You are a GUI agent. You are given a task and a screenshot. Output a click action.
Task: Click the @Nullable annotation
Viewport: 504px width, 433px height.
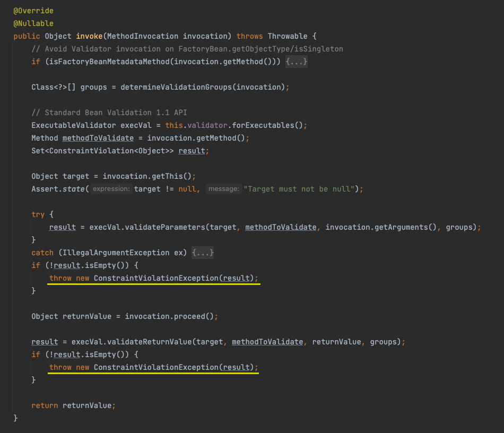[33, 23]
